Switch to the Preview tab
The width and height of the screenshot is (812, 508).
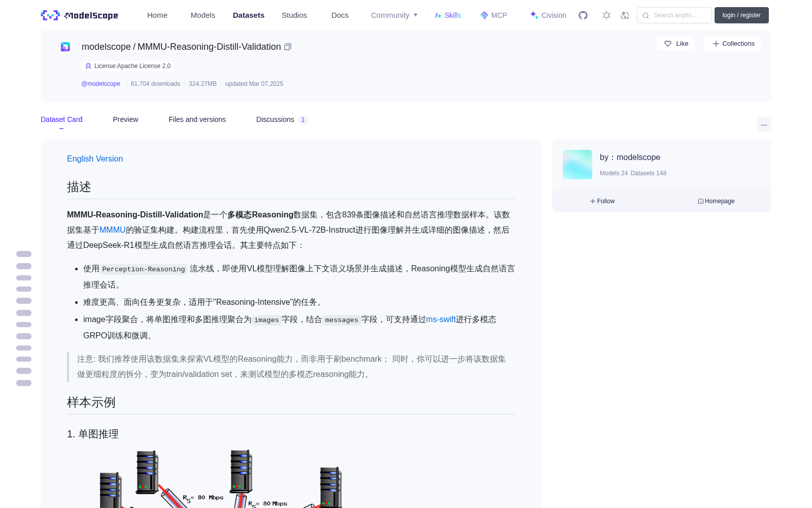pos(125,119)
